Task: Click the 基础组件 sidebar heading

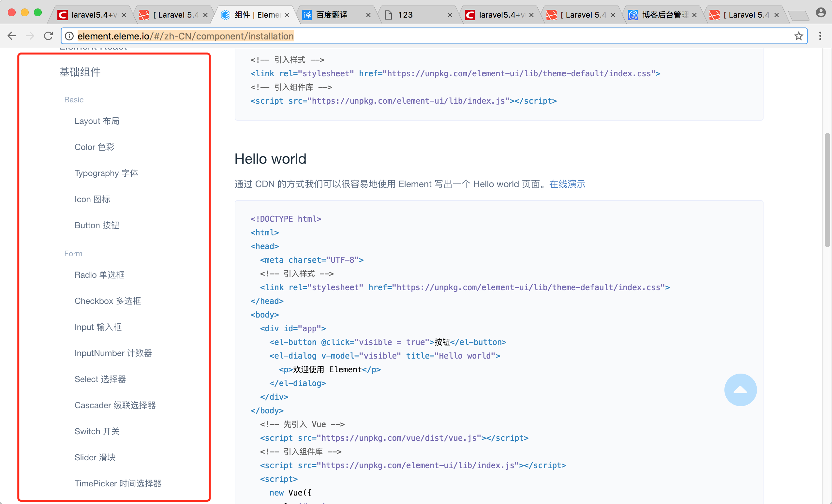Action: (80, 72)
